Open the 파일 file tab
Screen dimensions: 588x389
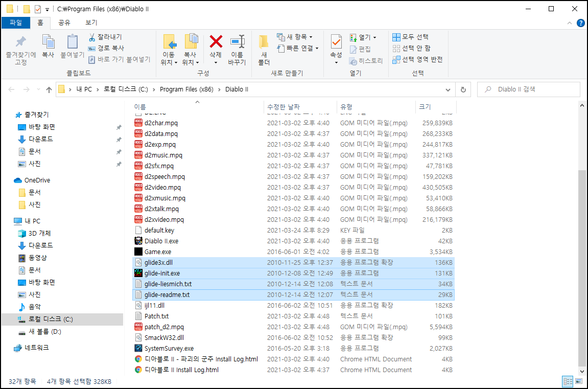pyautogui.click(x=16, y=22)
